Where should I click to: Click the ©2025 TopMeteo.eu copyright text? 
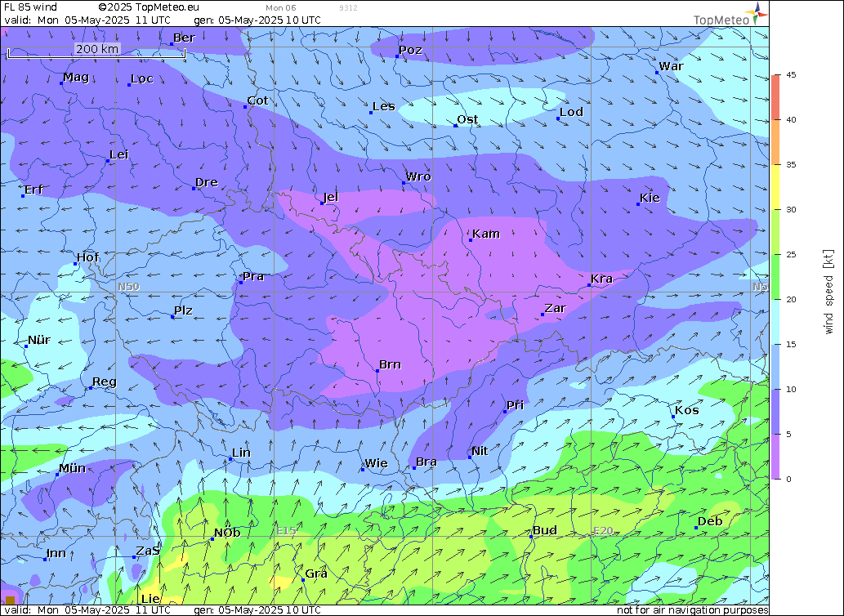coord(149,7)
